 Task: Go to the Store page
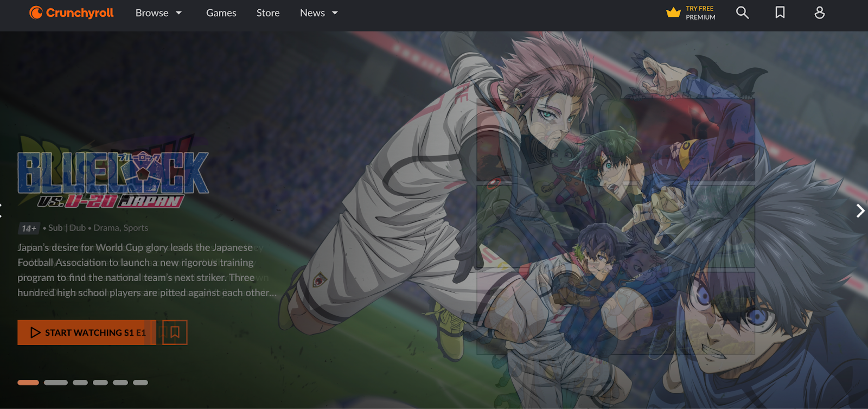pos(268,12)
